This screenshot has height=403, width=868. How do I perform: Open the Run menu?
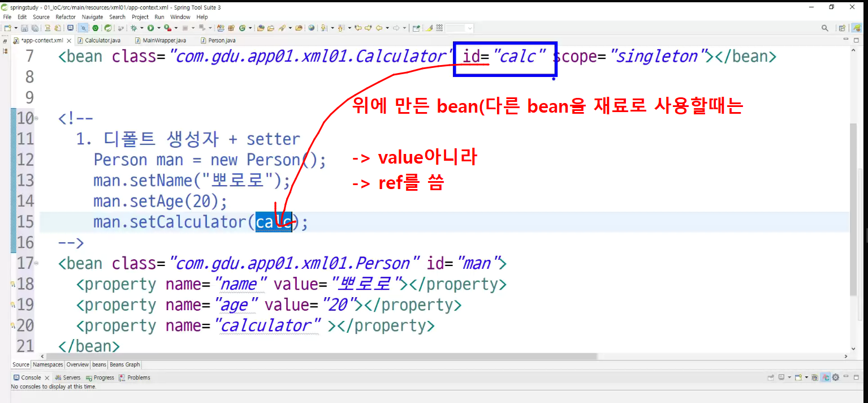[159, 17]
